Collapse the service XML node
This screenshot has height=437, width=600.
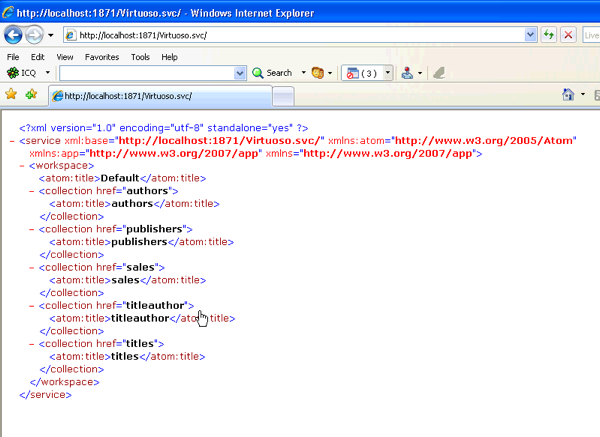point(10,141)
